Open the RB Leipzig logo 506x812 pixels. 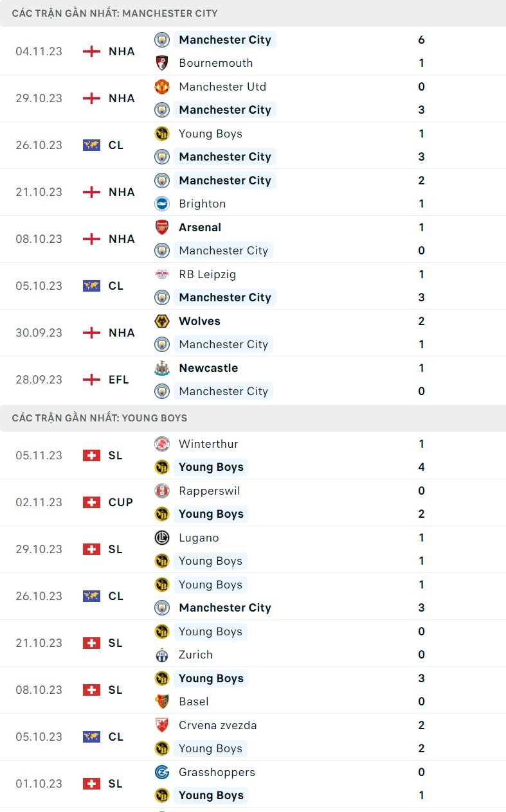(162, 274)
